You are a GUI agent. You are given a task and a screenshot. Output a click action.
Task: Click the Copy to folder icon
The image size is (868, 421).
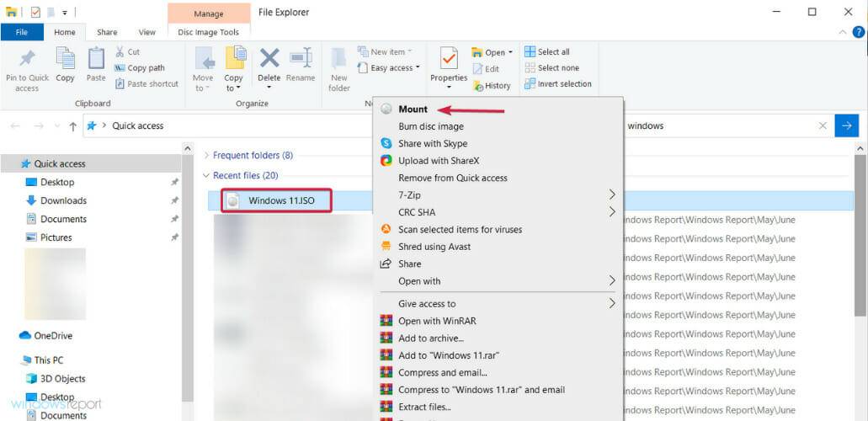[235, 59]
